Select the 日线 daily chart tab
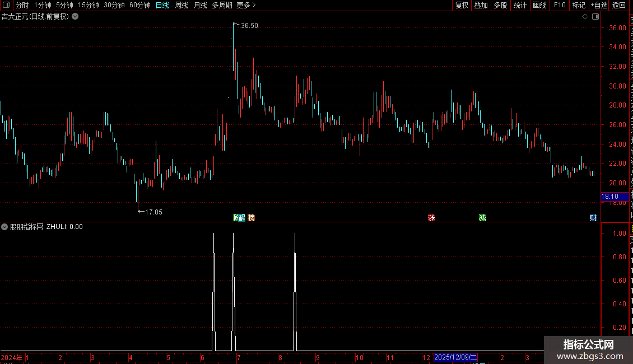Screen dimensions: 633x364 tap(162, 5)
